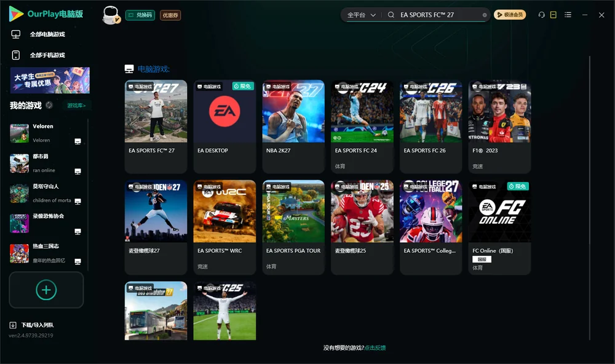Click the 兑换码 redeem code button
The width and height of the screenshot is (615, 364).
click(x=140, y=15)
